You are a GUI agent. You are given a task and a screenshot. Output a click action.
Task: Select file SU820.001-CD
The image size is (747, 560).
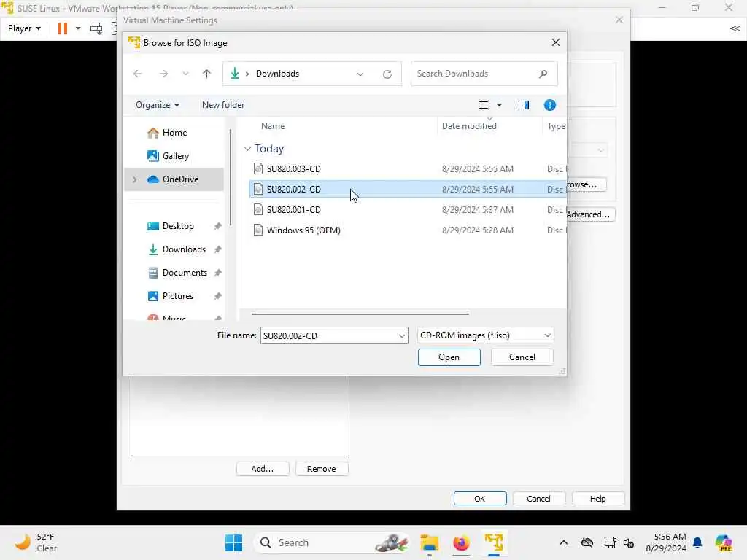407,210
